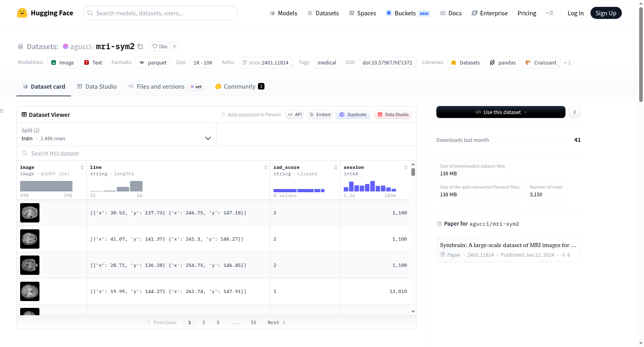Open the like count 9
This screenshot has width=644, height=347.
[174, 46]
